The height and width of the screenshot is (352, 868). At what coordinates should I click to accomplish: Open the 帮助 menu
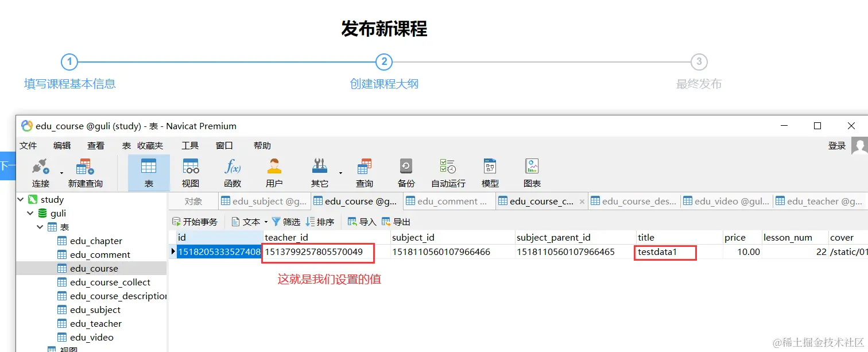(x=262, y=146)
